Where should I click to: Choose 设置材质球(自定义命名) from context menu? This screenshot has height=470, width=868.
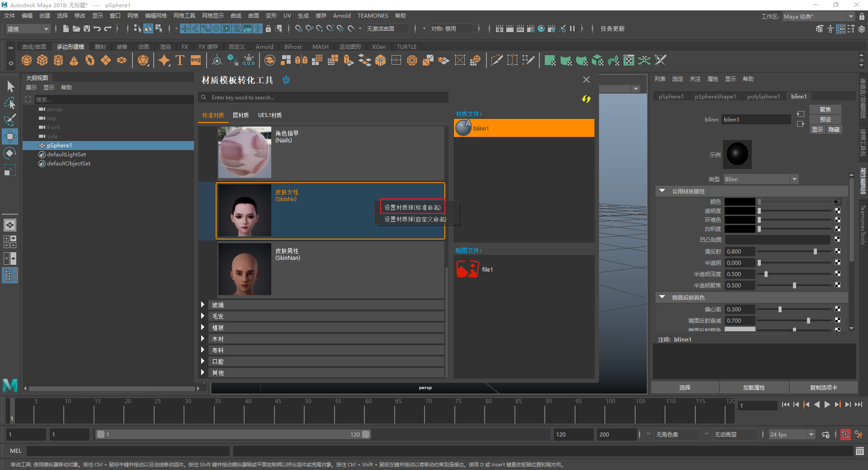[415, 219]
